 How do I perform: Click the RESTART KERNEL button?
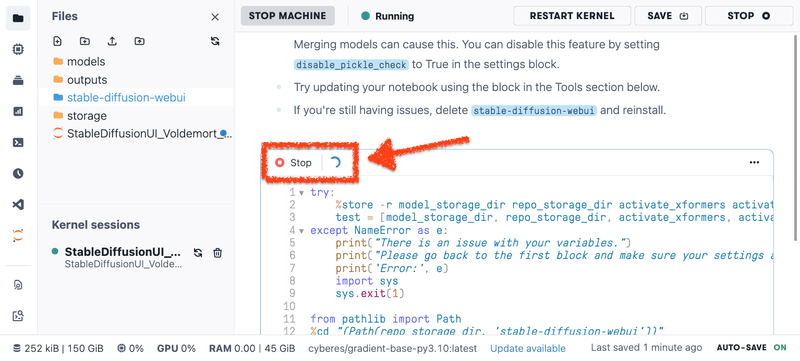(572, 16)
